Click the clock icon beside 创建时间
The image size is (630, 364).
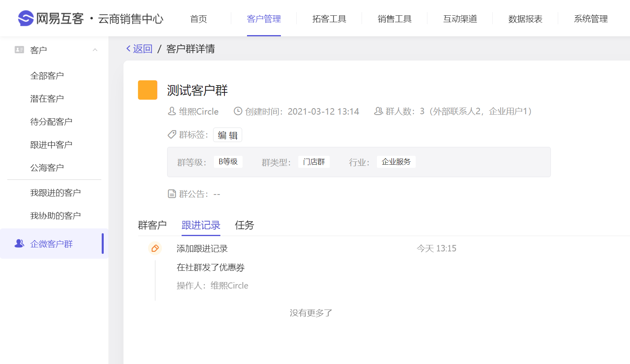(x=238, y=111)
